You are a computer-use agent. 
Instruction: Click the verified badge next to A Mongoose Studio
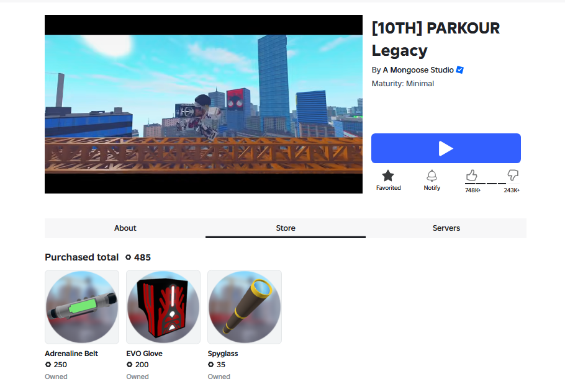point(460,70)
